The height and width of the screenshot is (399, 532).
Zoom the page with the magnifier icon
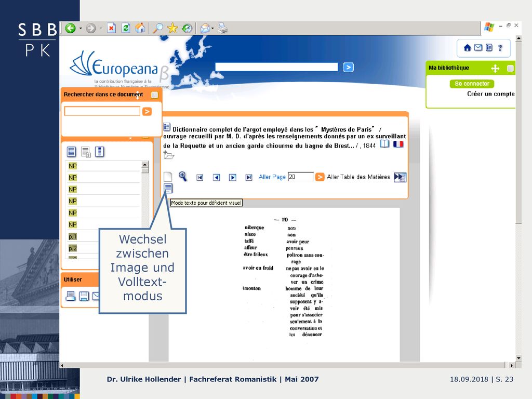tap(183, 176)
